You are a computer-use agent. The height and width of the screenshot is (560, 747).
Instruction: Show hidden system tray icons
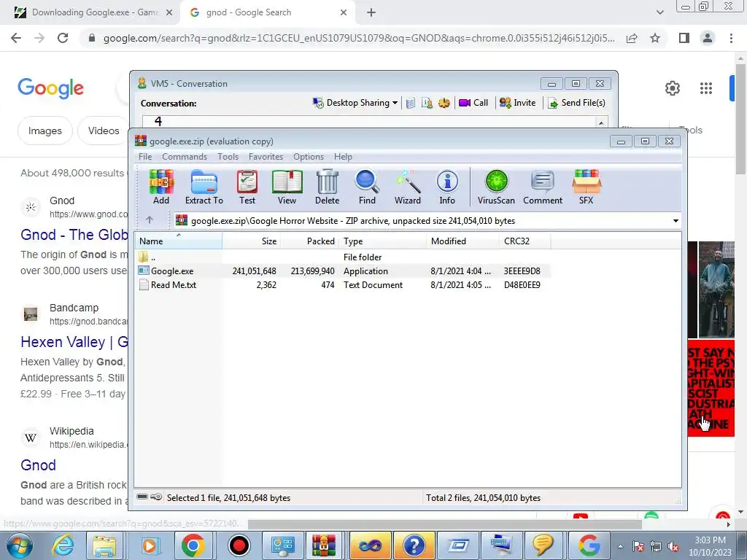pyautogui.click(x=620, y=547)
